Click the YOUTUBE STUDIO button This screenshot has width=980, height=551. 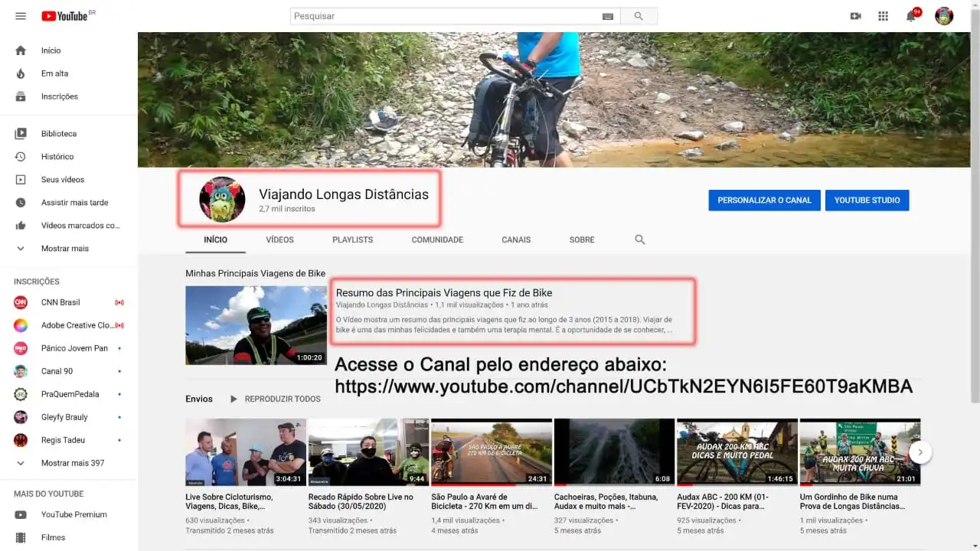[x=867, y=200]
